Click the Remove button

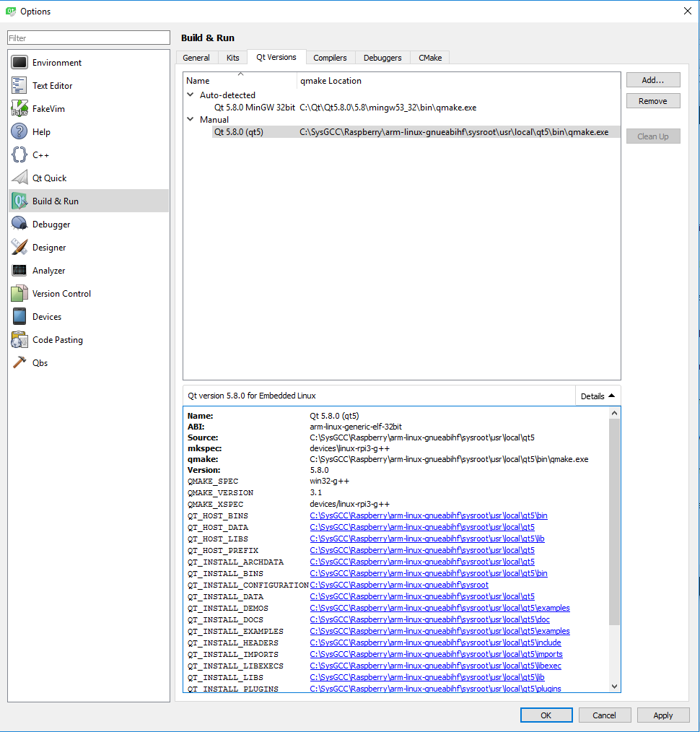click(x=653, y=101)
